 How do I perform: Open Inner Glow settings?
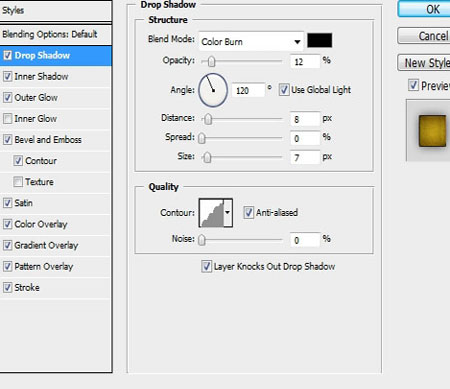click(x=35, y=118)
